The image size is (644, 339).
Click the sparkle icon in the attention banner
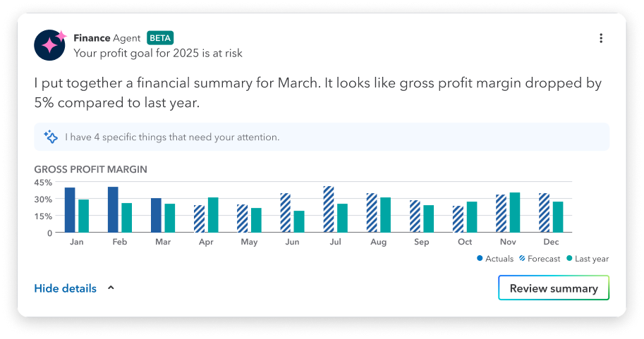tap(50, 137)
